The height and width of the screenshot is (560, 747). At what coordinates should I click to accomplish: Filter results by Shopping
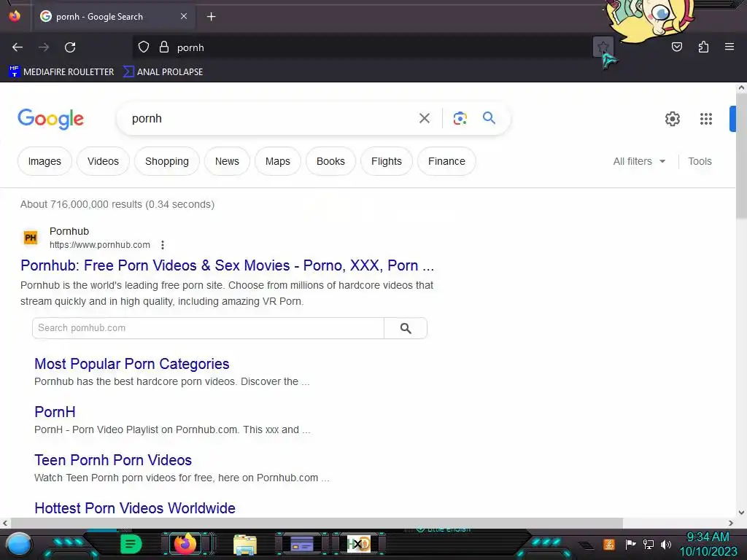[167, 161]
